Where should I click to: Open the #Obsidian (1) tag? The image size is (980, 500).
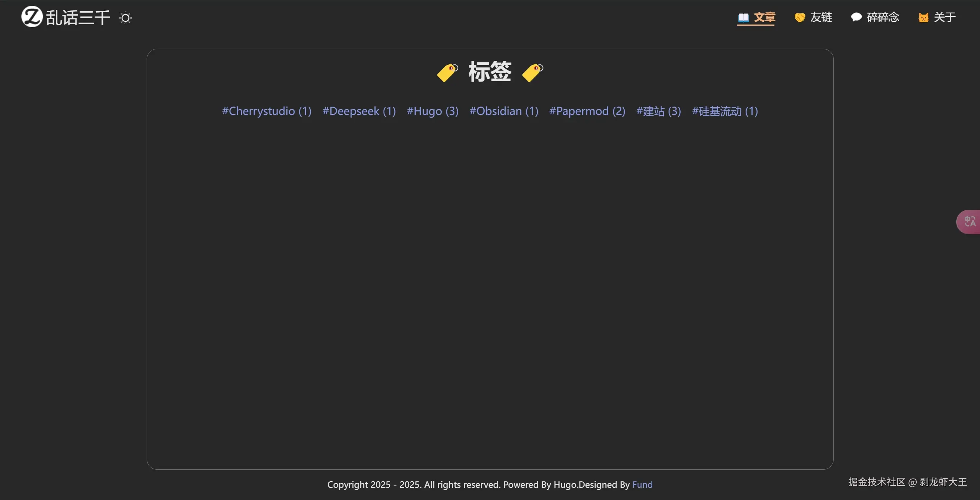tap(504, 111)
